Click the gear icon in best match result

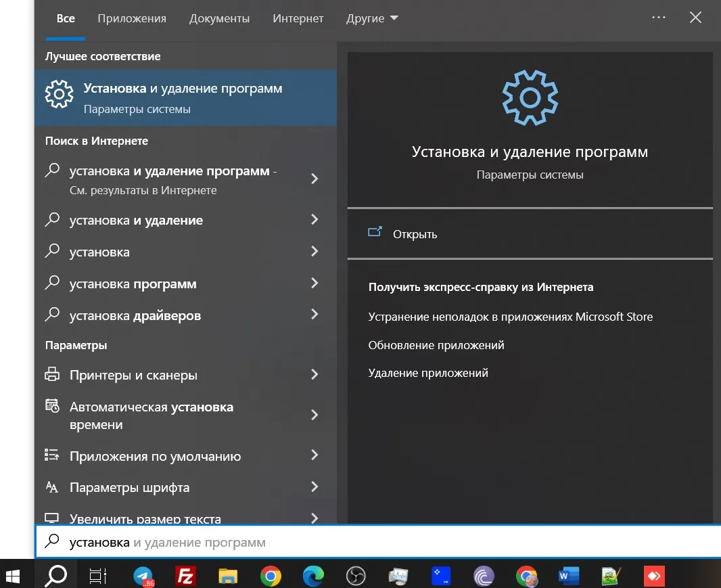point(59,94)
